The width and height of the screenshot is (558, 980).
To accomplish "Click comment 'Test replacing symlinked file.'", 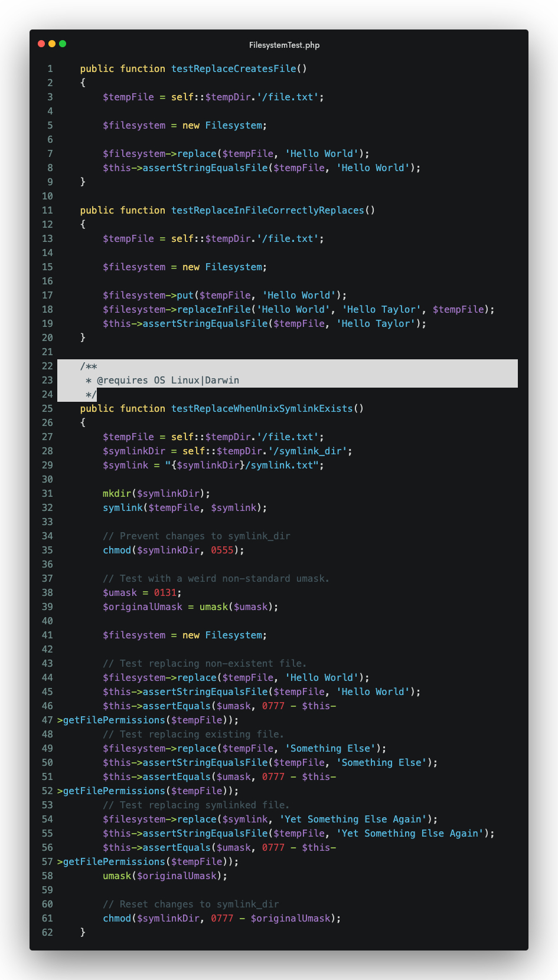I will pyautogui.click(x=197, y=805).
